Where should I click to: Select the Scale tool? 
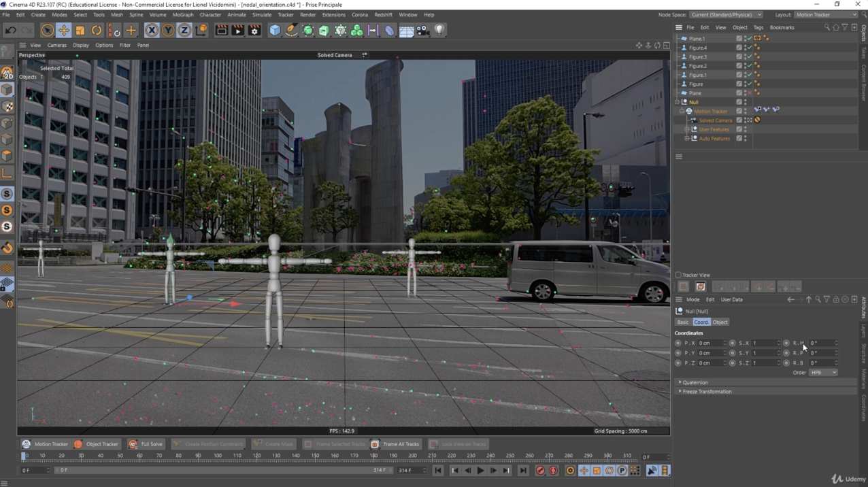(80, 30)
